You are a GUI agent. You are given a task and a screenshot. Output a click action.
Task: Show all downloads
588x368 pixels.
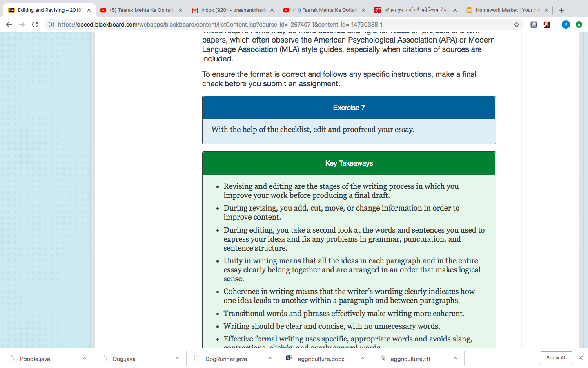pos(557,358)
